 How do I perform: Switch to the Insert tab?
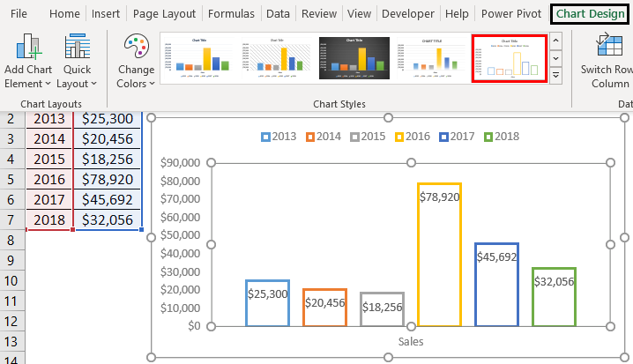(x=106, y=14)
